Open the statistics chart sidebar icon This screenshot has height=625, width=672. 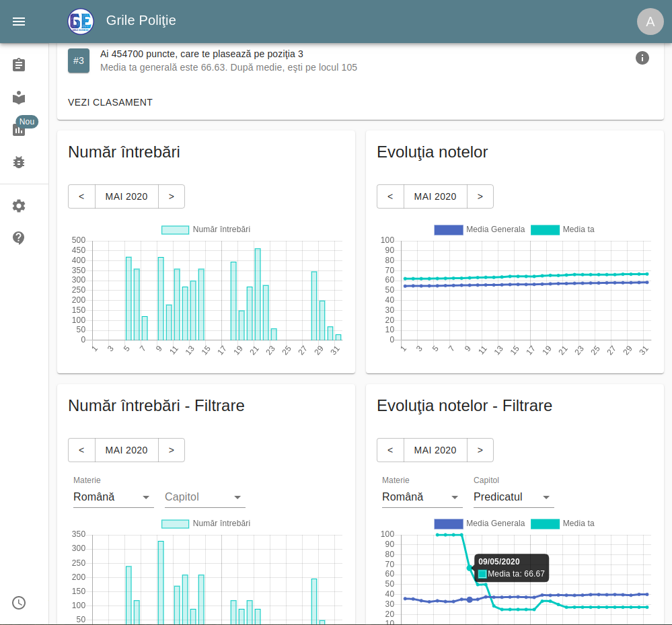[x=19, y=130]
